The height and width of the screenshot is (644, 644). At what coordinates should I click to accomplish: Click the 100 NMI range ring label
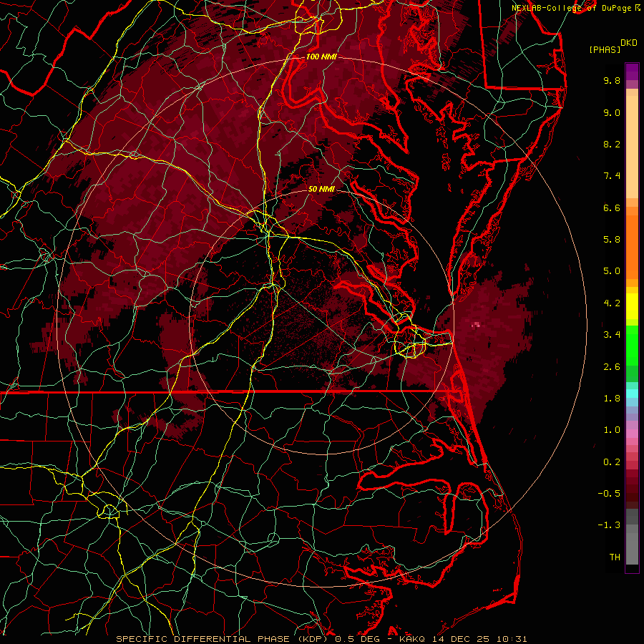coord(321,57)
